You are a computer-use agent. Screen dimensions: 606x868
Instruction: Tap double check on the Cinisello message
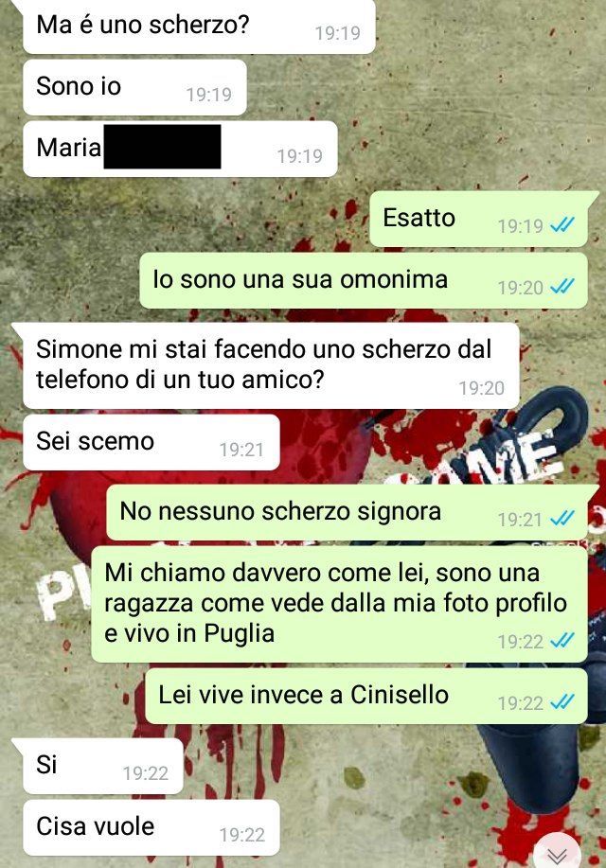pos(562,702)
